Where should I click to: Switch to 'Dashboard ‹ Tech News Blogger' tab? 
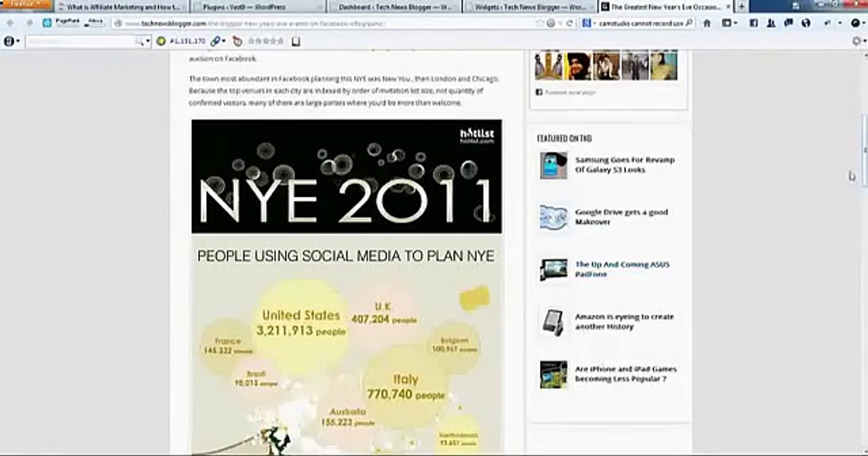click(x=394, y=7)
